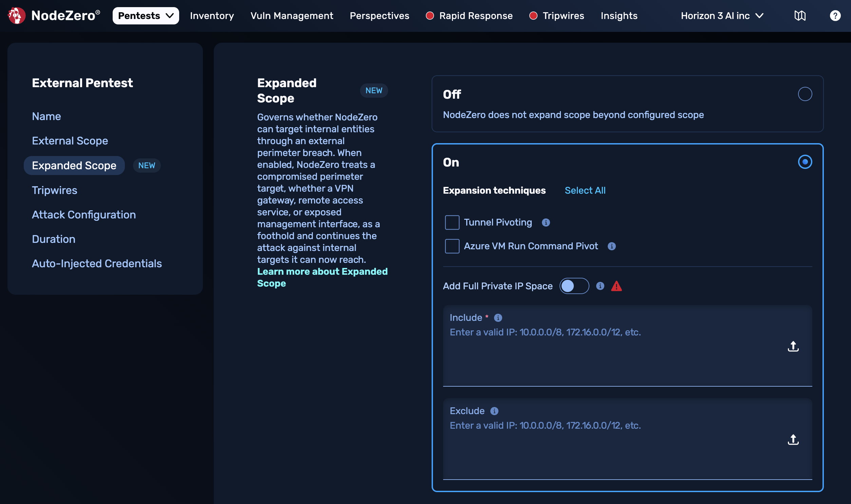Upload file for Exclude IP list
This screenshot has height=504, width=851.
pyautogui.click(x=793, y=440)
